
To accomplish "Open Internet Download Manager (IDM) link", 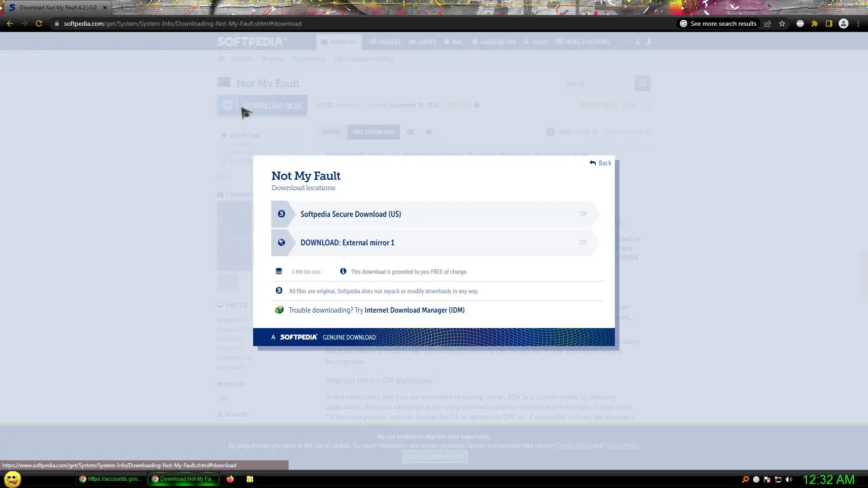I will [x=414, y=310].
